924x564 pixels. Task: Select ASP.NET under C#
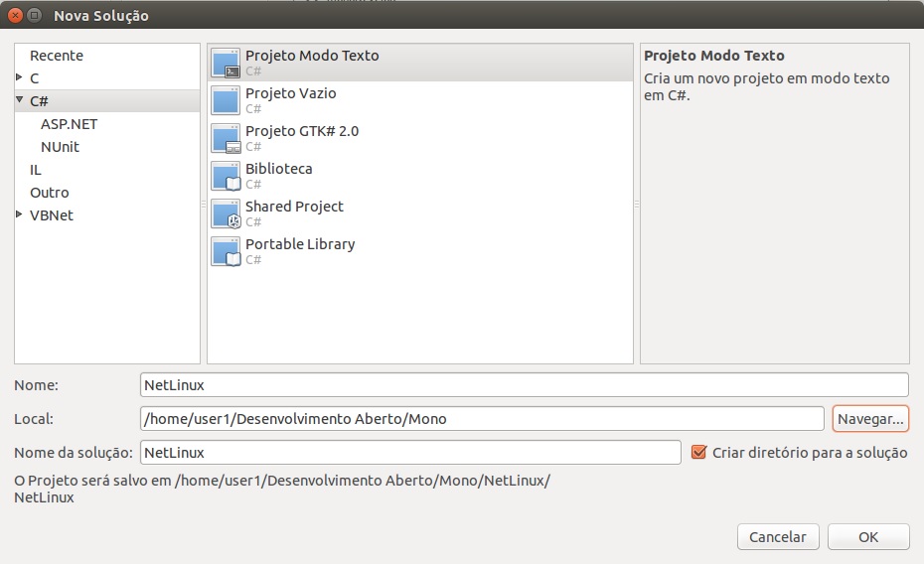click(x=69, y=124)
